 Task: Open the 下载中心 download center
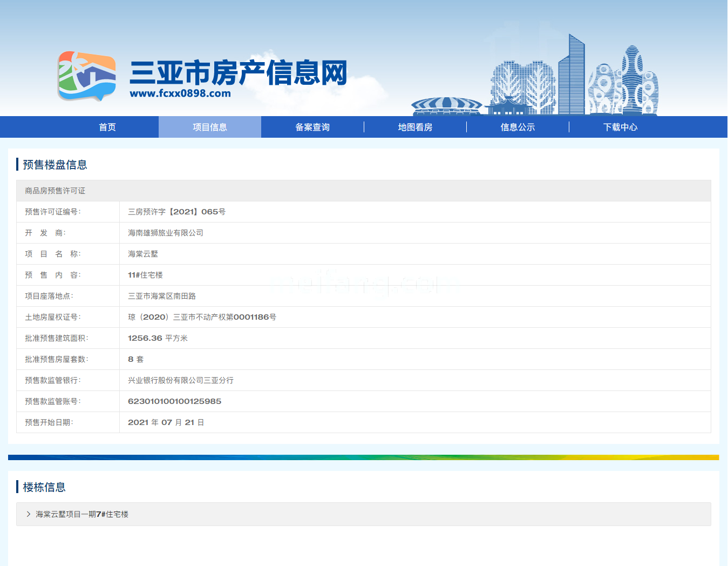[620, 127]
